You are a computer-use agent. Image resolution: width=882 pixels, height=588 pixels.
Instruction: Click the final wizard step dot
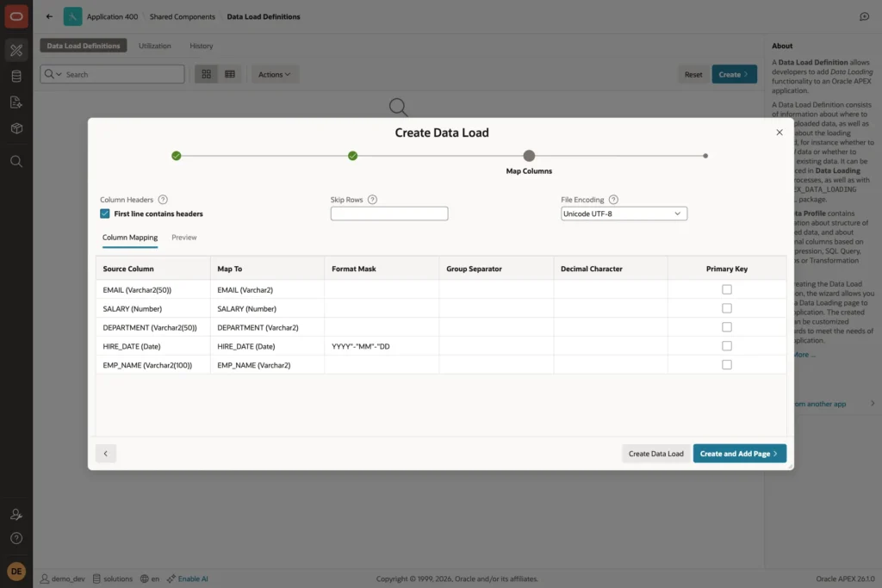click(705, 156)
